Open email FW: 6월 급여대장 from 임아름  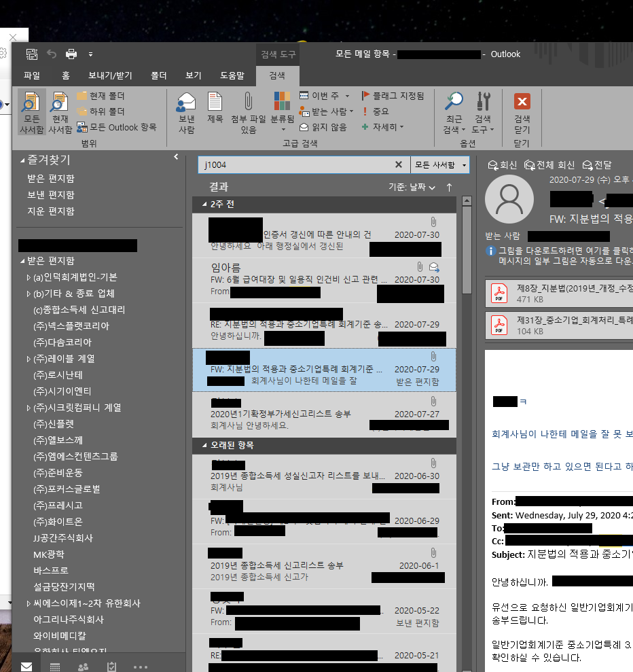(324, 281)
